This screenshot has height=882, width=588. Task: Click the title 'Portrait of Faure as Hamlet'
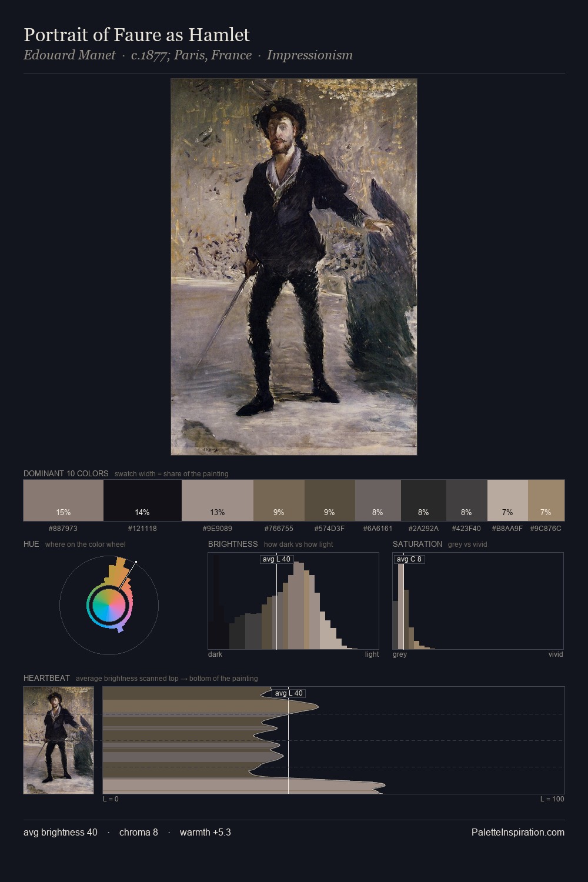136,35
